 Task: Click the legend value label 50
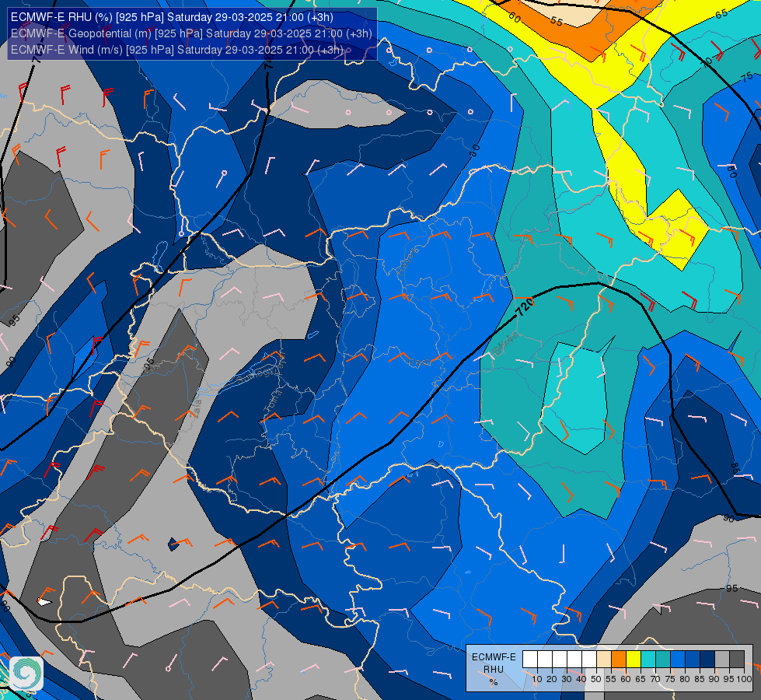(x=596, y=679)
